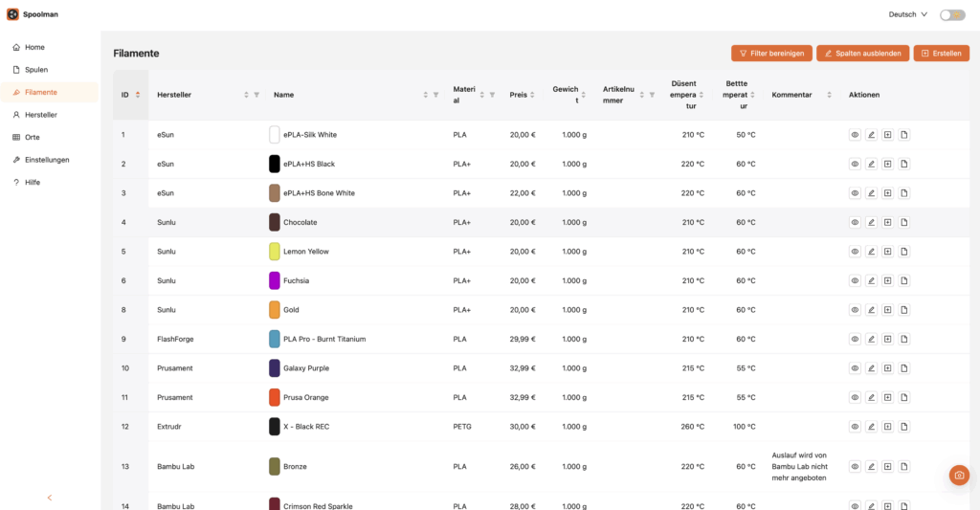Image resolution: width=980 pixels, height=510 pixels.
Task: Go to Spulen in the sidebar
Action: pyautogui.click(x=36, y=70)
